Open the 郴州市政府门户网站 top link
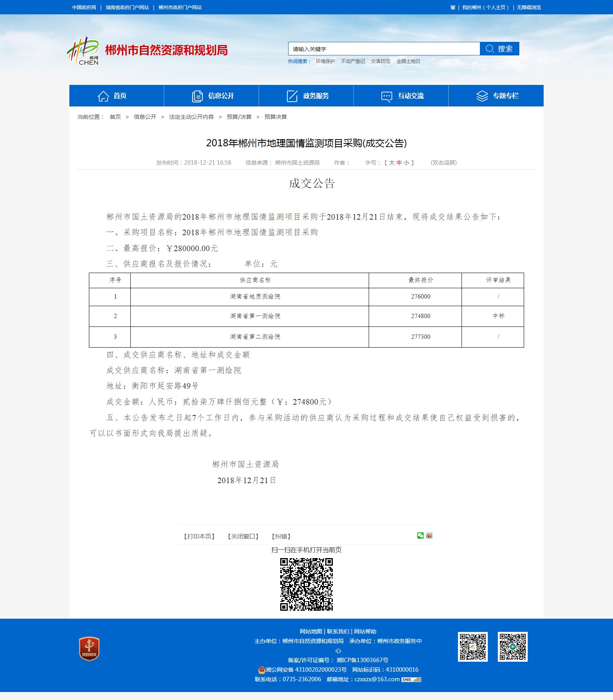The image size is (613, 700). coord(180,8)
